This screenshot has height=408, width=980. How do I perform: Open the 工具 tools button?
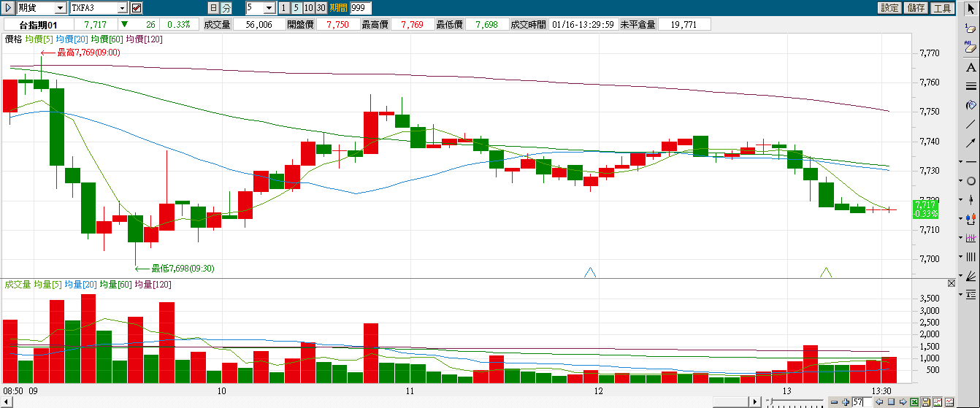[x=942, y=8]
